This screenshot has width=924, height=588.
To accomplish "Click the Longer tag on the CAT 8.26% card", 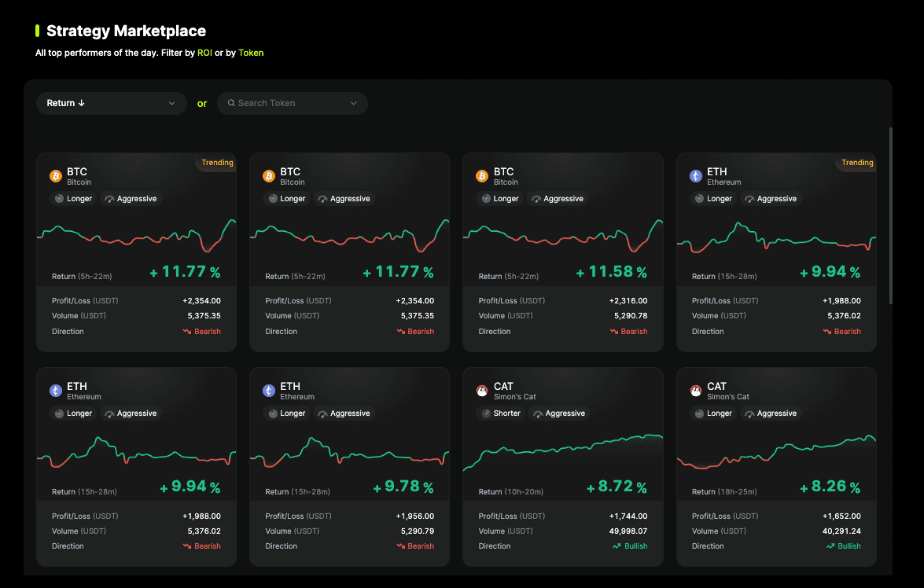I will tap(713, 413).
